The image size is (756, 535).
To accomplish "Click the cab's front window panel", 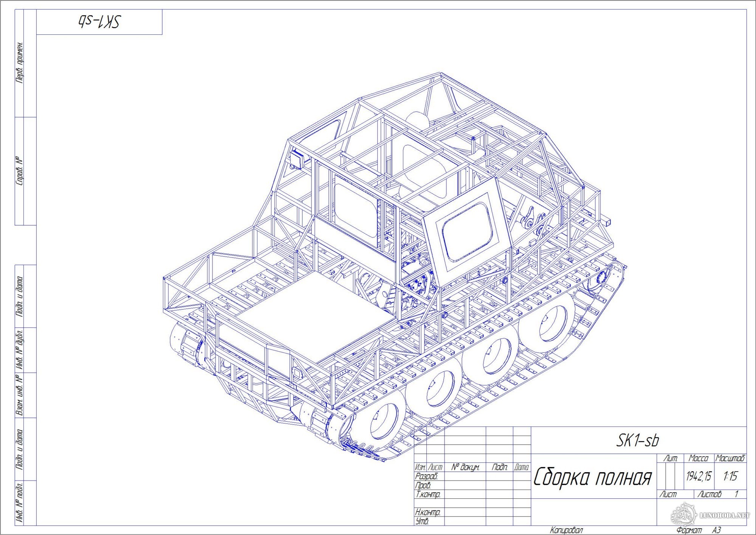I will pyautogui.click(x=468, y=232).
